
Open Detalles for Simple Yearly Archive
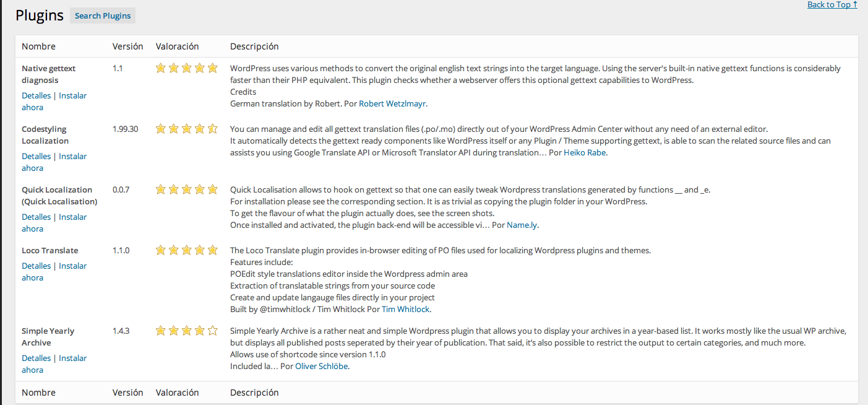pyautogui.click(x=36, y=359)
